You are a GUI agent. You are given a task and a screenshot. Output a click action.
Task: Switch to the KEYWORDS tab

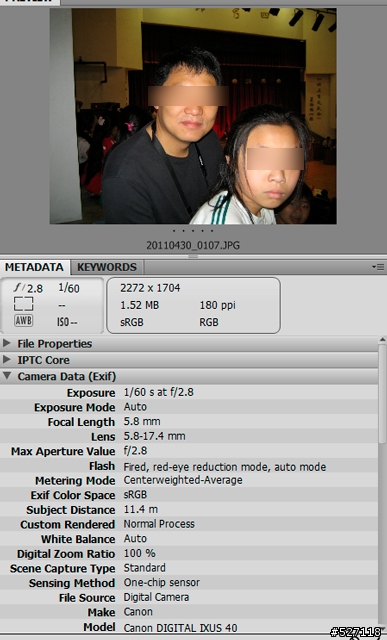[x=107, y=267]
